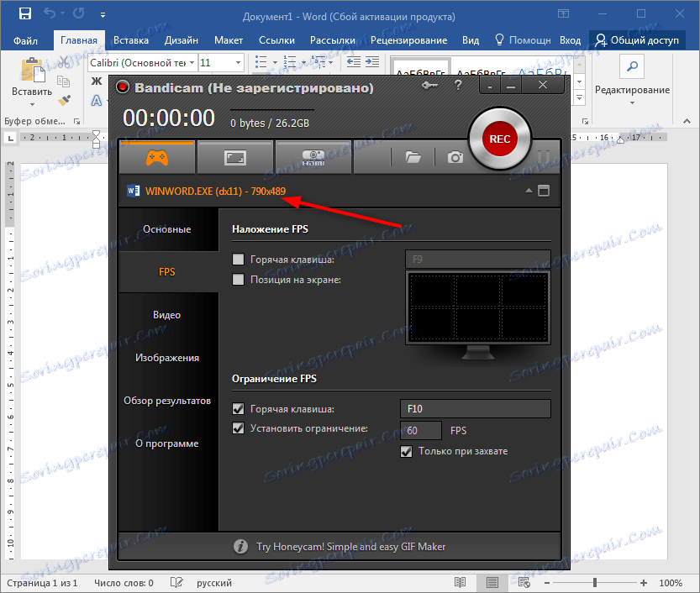Click the Общий доступ share button
The height and width of the screenshot is (593, 700).
[637, 40]
